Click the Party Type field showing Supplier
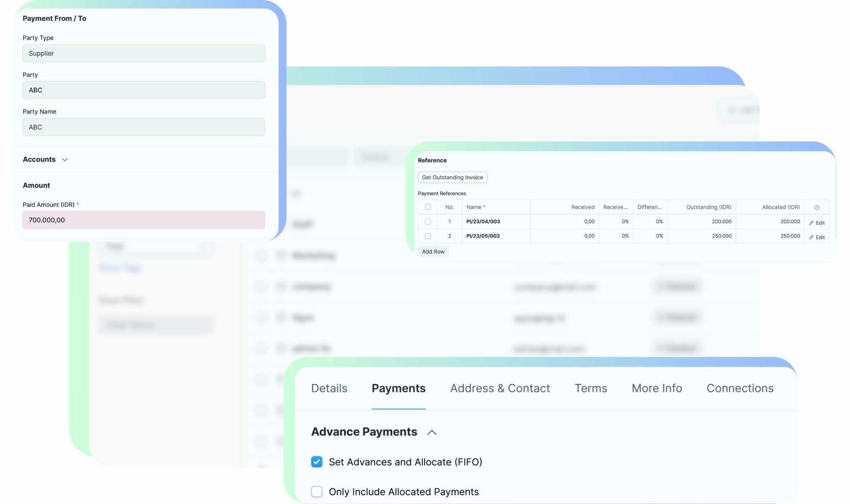 (144, 53)
